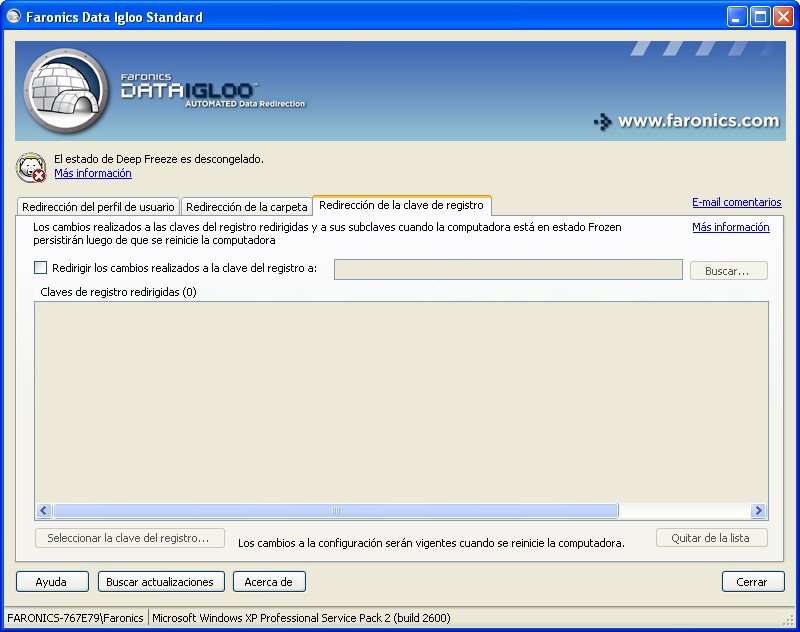Select Redirección de la clave de registro tab
Screen dimensions: 800x632
point(402,205)
